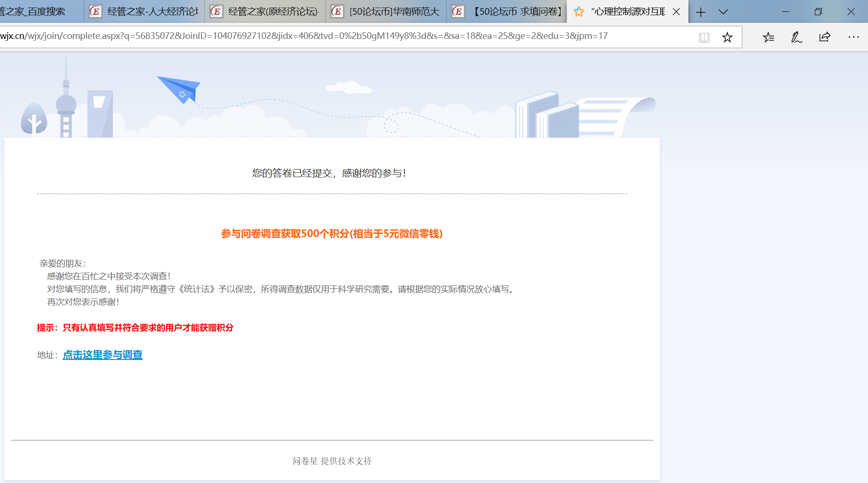Click the 您的答卷已经提交 confirmation message
868x483 pixels.
tap(329, 173)
